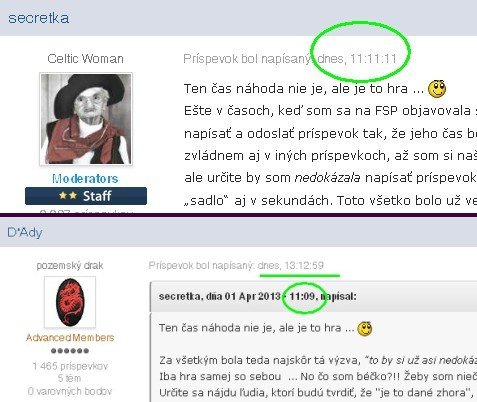Screen dimensions: 477x402
Task: Click the Moderators group label
Action: [85, 179]
